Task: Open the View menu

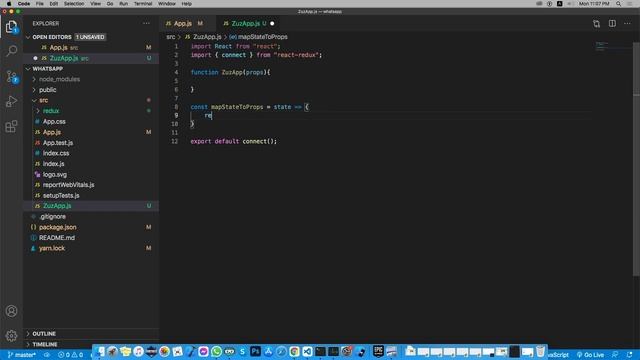Action: (x=96, y=4)
